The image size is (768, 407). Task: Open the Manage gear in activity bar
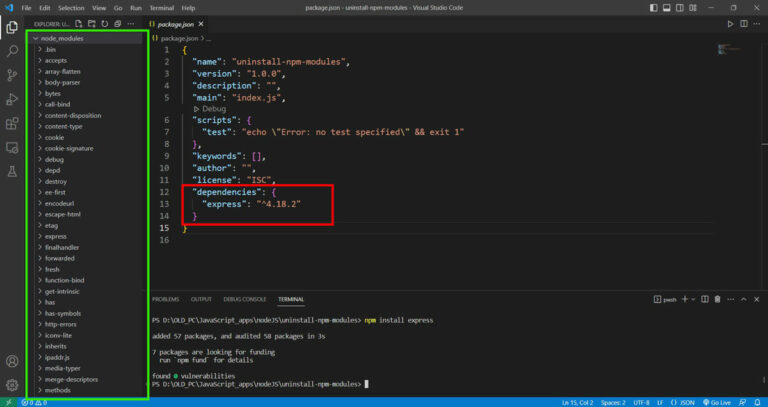pyautogui.click(x=12, y=384)
